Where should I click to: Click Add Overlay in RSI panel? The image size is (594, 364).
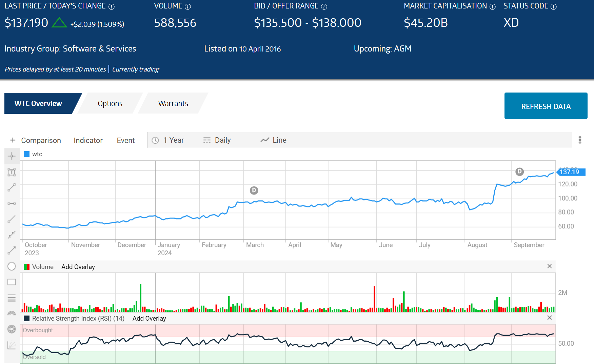(149, 318)
